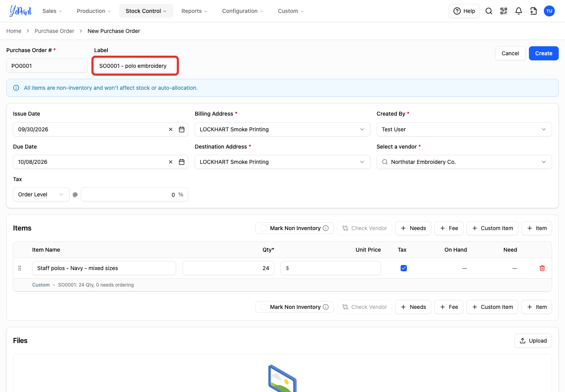Open the Sales menu
The width and height of the screenshot is (565, 392).
52,11
